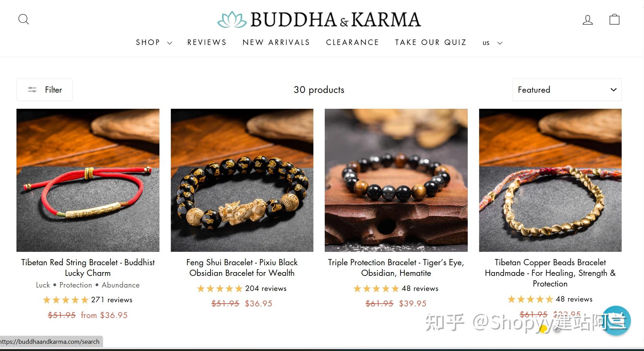The image size is (644, 351).
Task: Click the Filter sliders icon
Action: pos(32,90)
